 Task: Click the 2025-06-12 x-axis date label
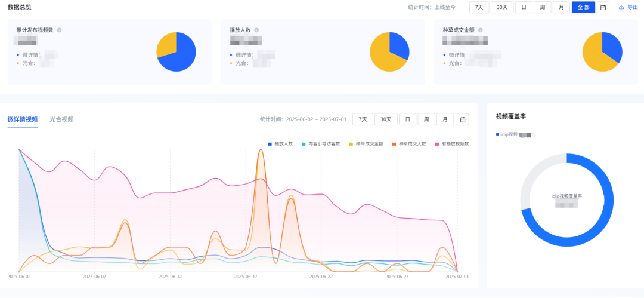click(170, 277)
